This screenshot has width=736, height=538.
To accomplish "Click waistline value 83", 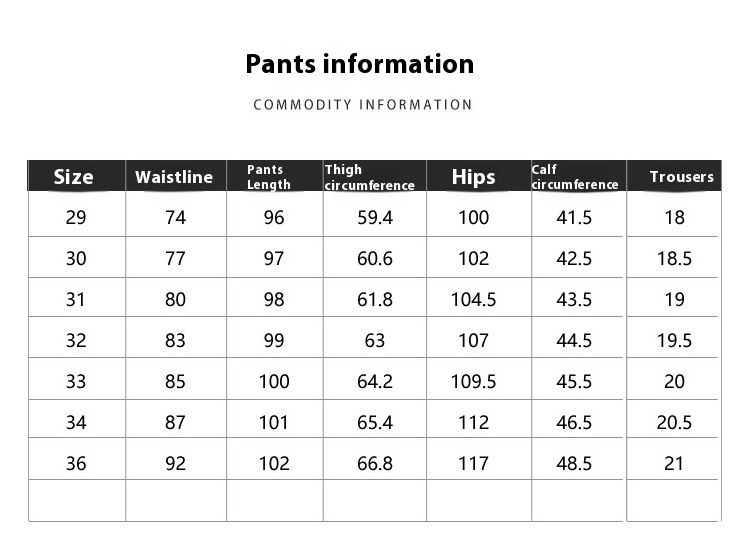I will [175, 340].
